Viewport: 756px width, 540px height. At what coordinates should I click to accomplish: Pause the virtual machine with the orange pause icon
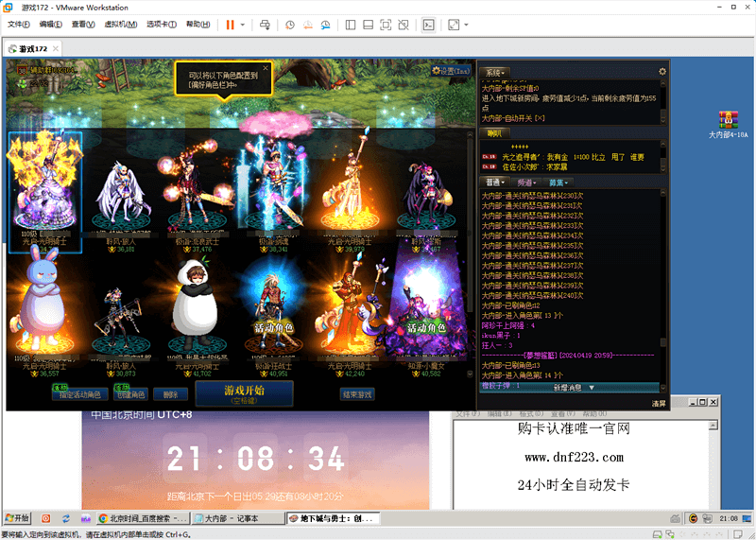(x=230, y=25)
